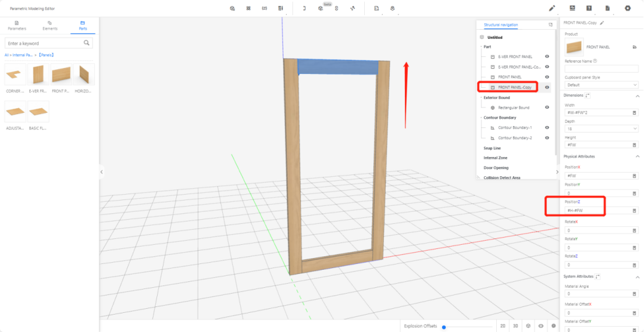
Task: Switch to 2D view button
Action: [502, 326]
